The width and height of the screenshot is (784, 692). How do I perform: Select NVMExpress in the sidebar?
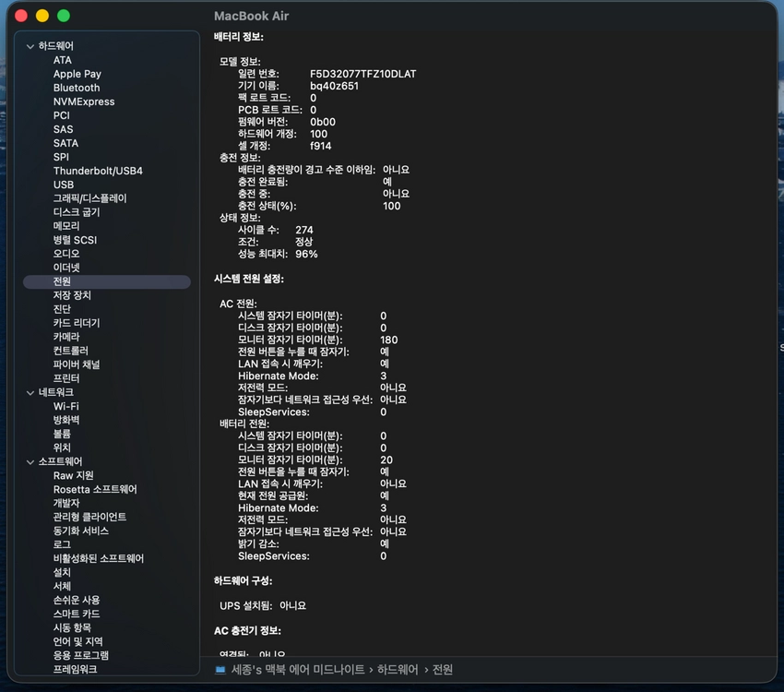click(84, 101)
